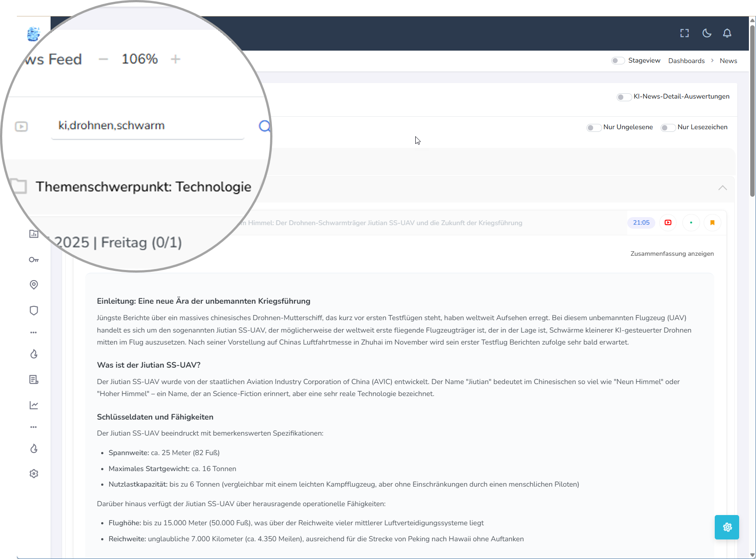Click Zusammenfassung anzeigen link
Screen dimensions: 756x559
[x=672, y=254]
